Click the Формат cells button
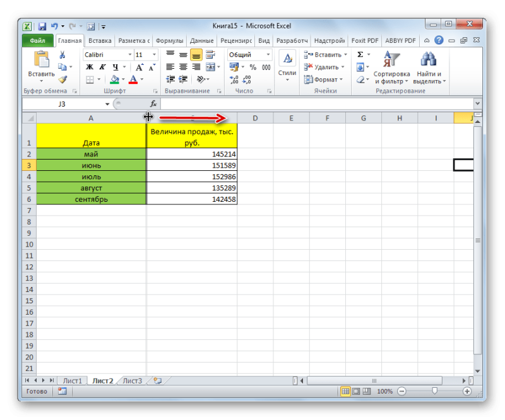The height and width of the screenshot is (420, 505). (323, 79)
